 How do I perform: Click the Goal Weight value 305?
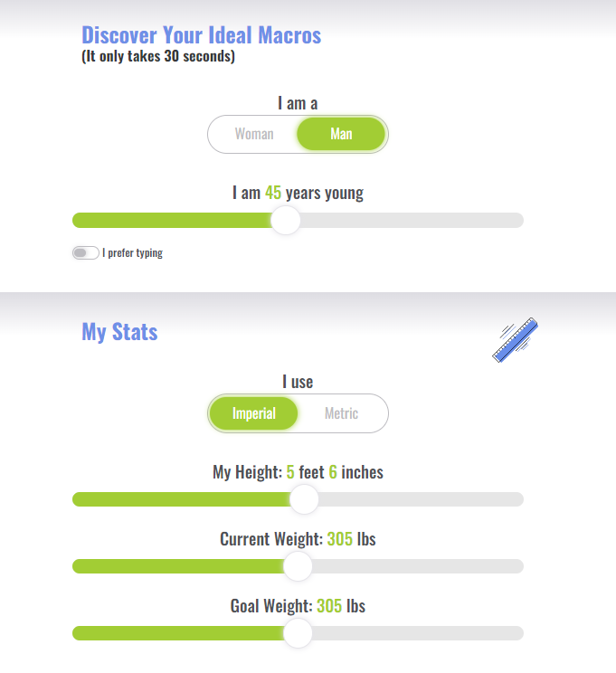329,606
